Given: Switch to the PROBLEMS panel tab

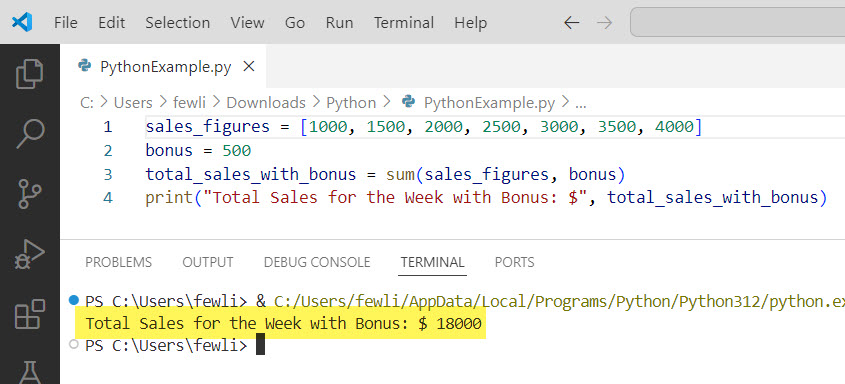Looking at the screenshot, I should [119, 262].
